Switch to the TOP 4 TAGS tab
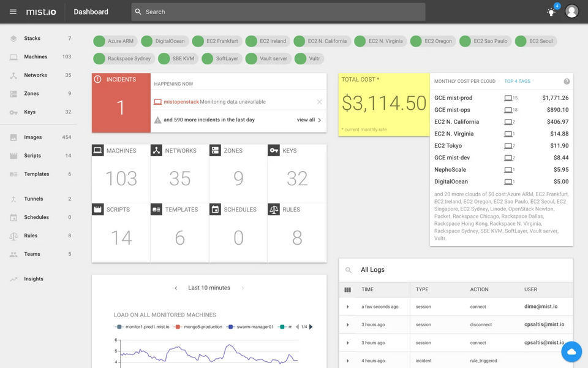This screenshot has height=368, width=588. (517, 82)
